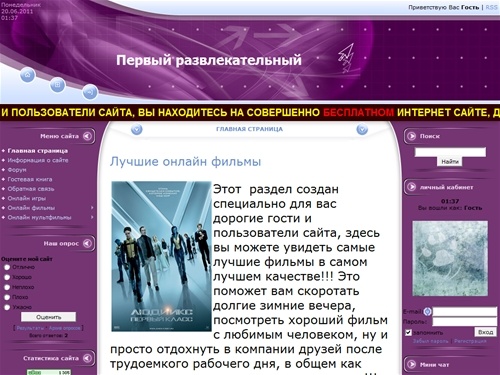This screenshot has width=500, height=375.
Task: Select 'Плохо' poll option
Action: [7, 297]
